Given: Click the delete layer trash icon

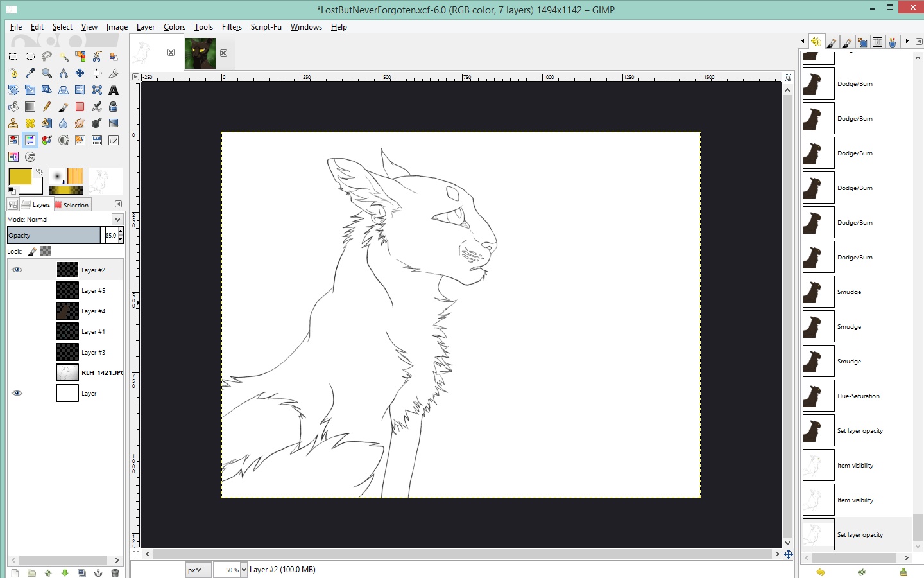Looking at the screenshot, I should (115, 573).
